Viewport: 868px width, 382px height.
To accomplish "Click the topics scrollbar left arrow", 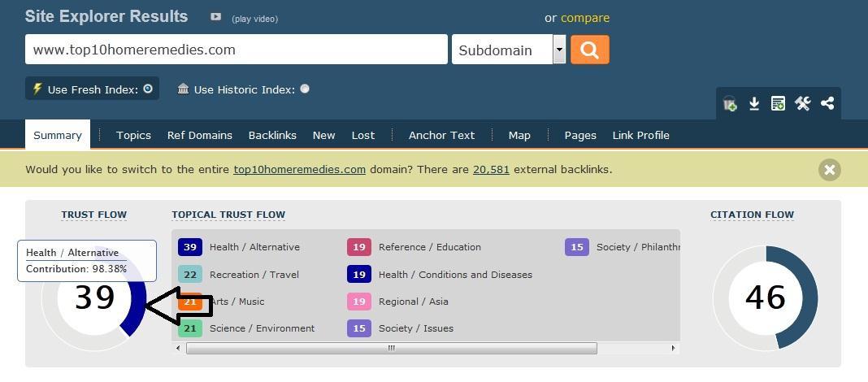I will [x=178, y=348].
